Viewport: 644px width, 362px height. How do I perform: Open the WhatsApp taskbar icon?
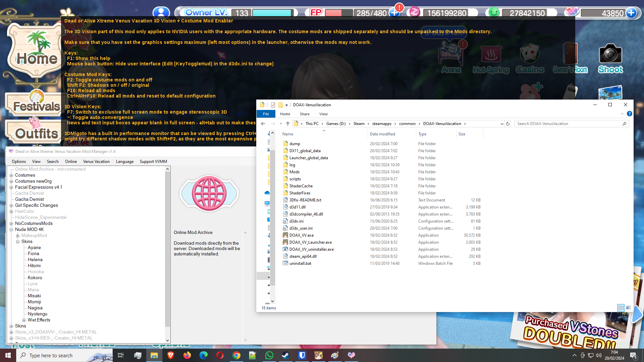[x=269, y=355]
